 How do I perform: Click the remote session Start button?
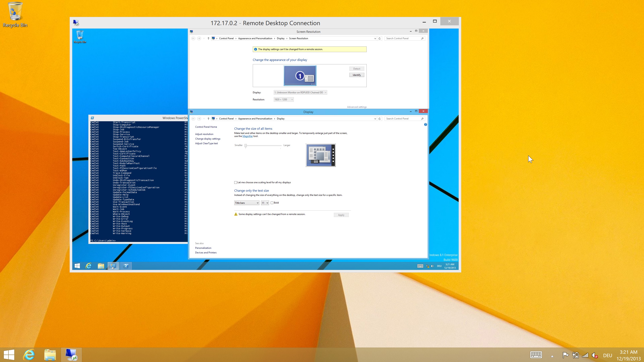click(77, 266)
